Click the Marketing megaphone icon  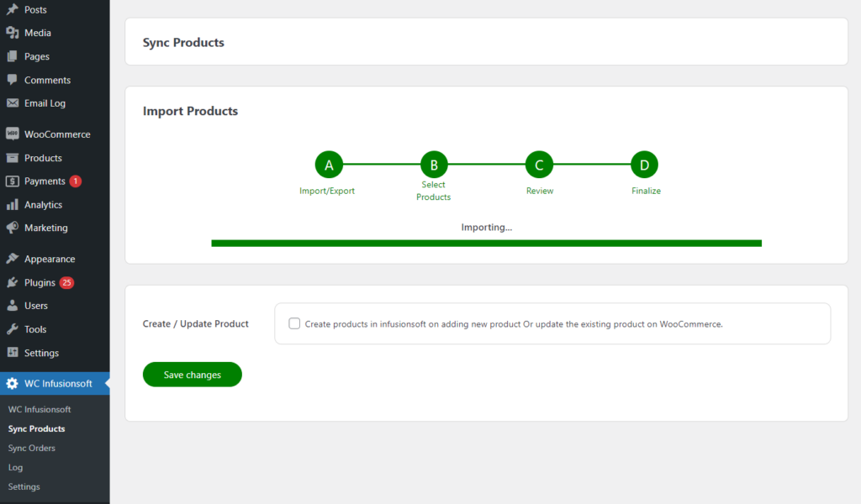(x=12, y=228)
